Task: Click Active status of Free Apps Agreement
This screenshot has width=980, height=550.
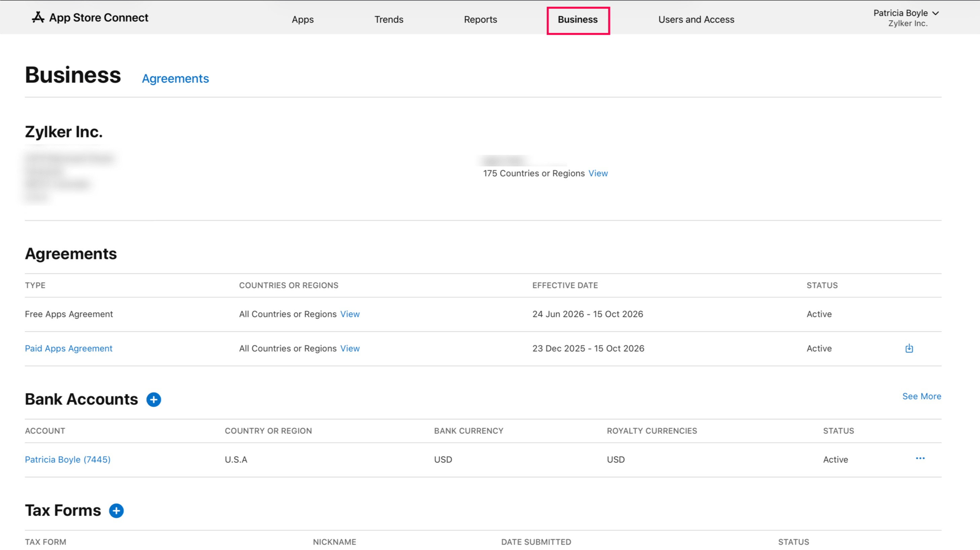Action: coord(819,314)
